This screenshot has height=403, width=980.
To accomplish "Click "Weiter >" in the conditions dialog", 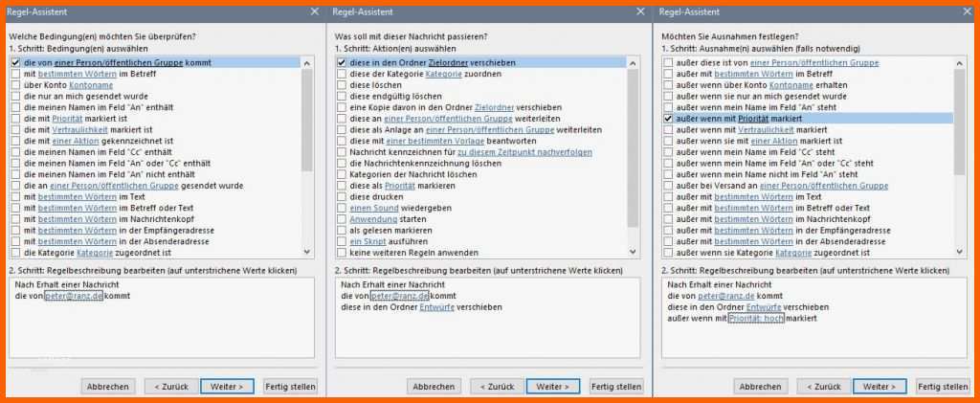I will (x=227, y=386).
